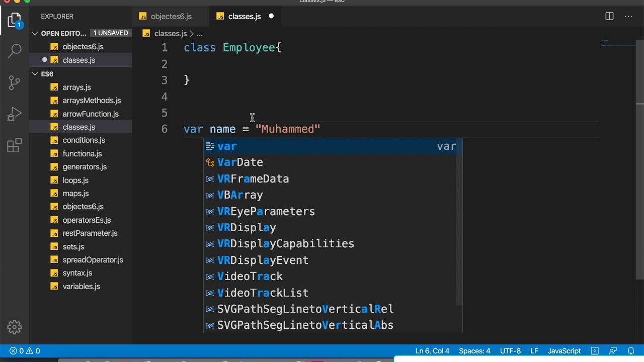Click the 1 UNSAVED badge

point(110,33)
